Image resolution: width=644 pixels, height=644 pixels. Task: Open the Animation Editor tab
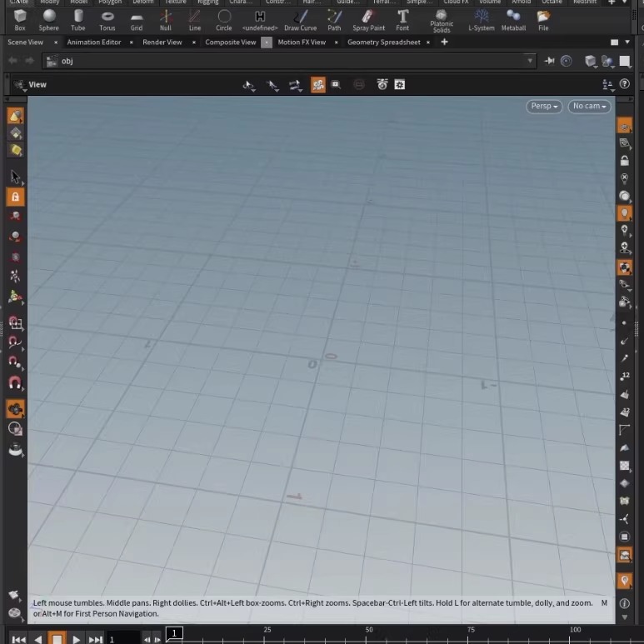point(94,42)
